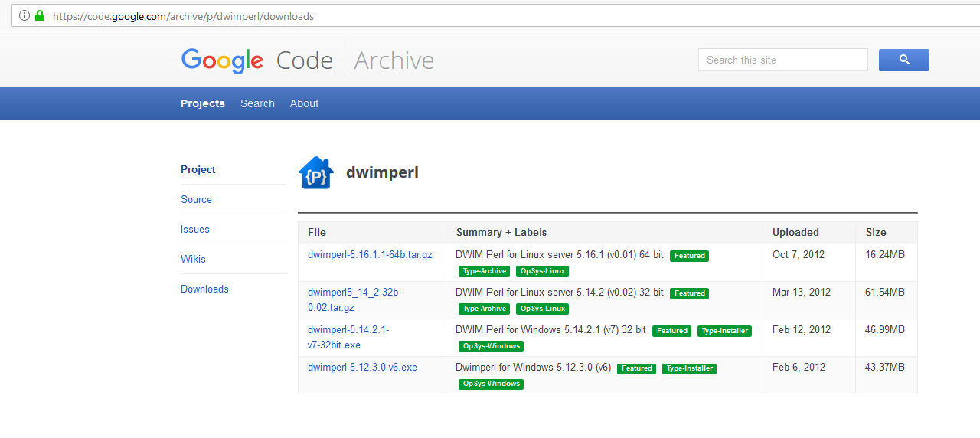Click Featured label in the 5.14.2 Linux row

coord(689,293)
